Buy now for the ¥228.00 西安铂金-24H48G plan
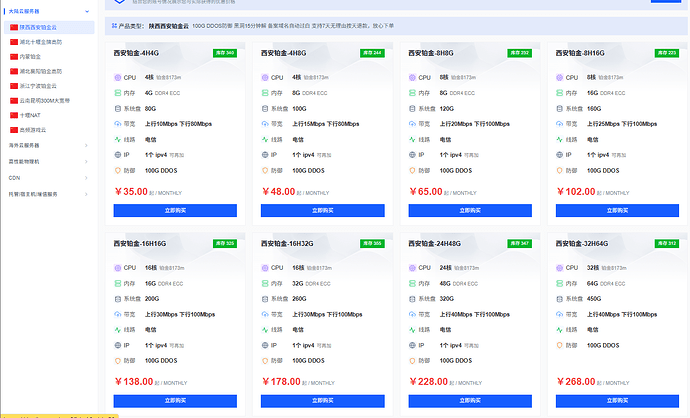690x418 pixels. 470,401
